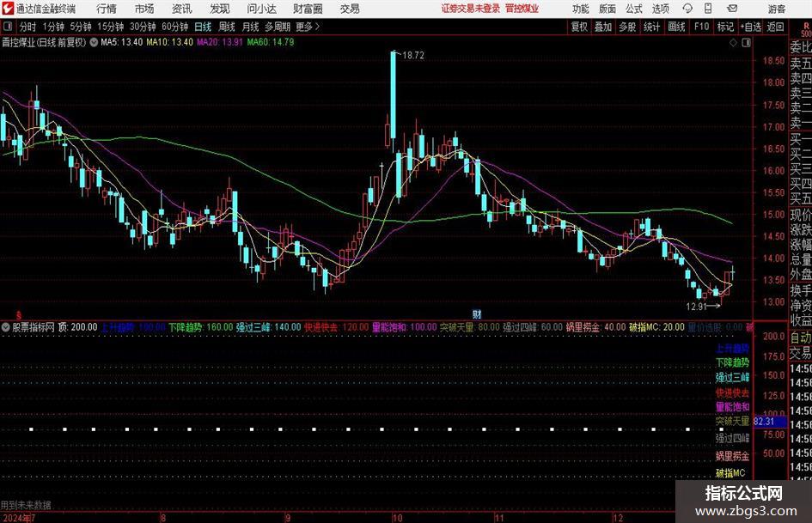Click the 下降趋势: 160.00 indicator value

[x=200, y=327]
